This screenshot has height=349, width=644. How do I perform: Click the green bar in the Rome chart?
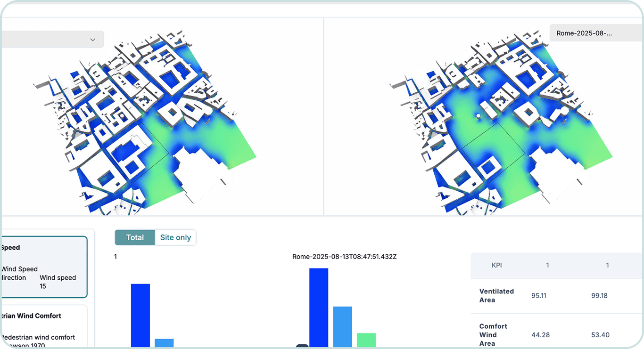click(366, 339)
